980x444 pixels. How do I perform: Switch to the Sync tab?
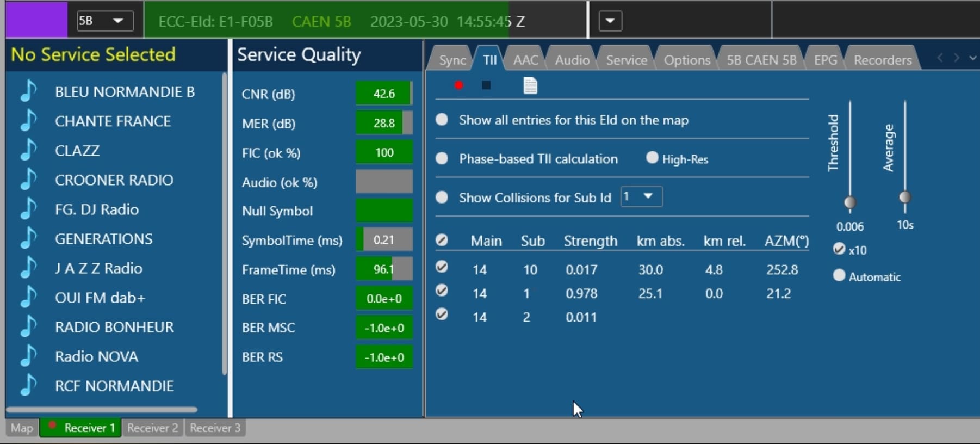[x=452, y=60]
